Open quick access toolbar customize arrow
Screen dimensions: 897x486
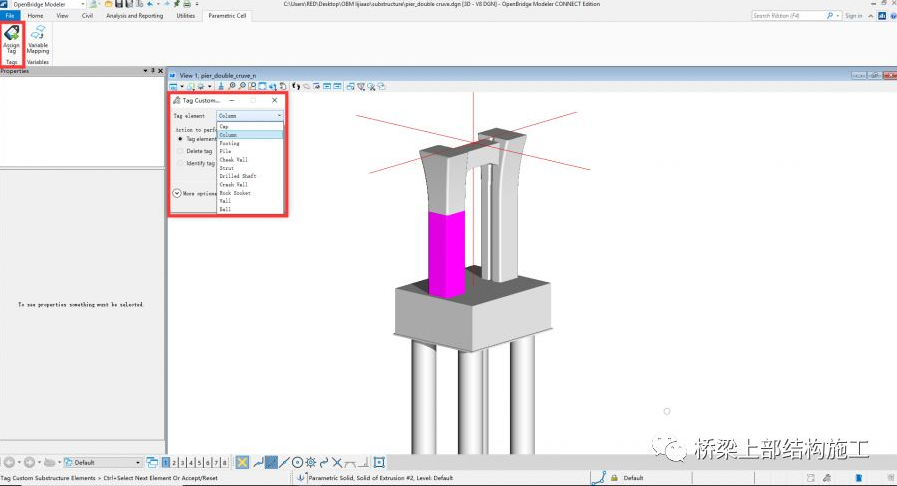tap(197, 4)
